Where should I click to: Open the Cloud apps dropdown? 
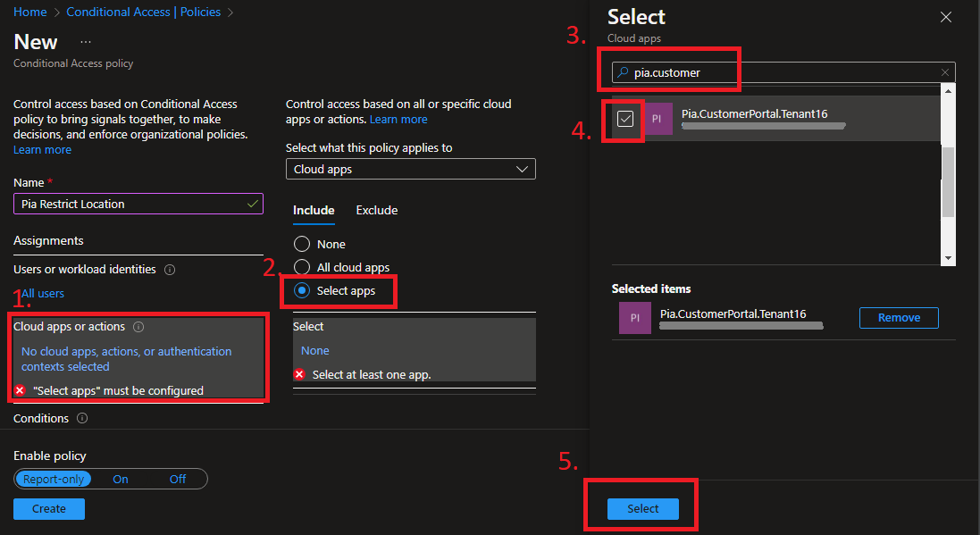tap(411, 170)
